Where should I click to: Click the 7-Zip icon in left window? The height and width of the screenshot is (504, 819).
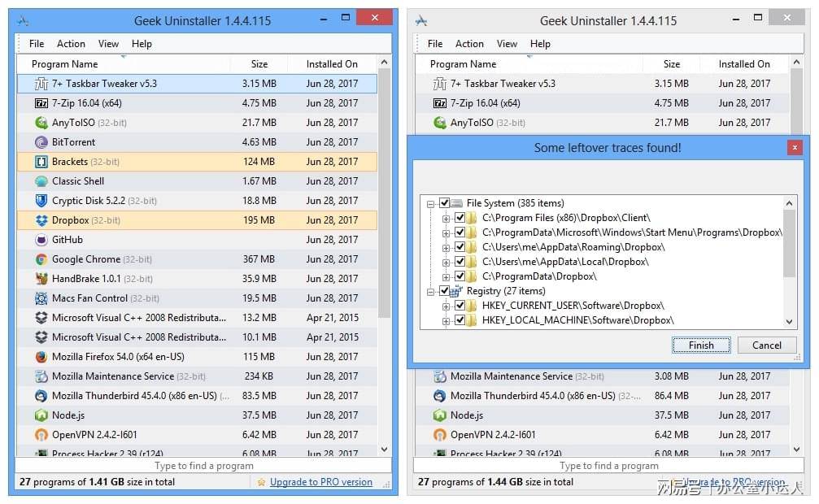[41, 103]
